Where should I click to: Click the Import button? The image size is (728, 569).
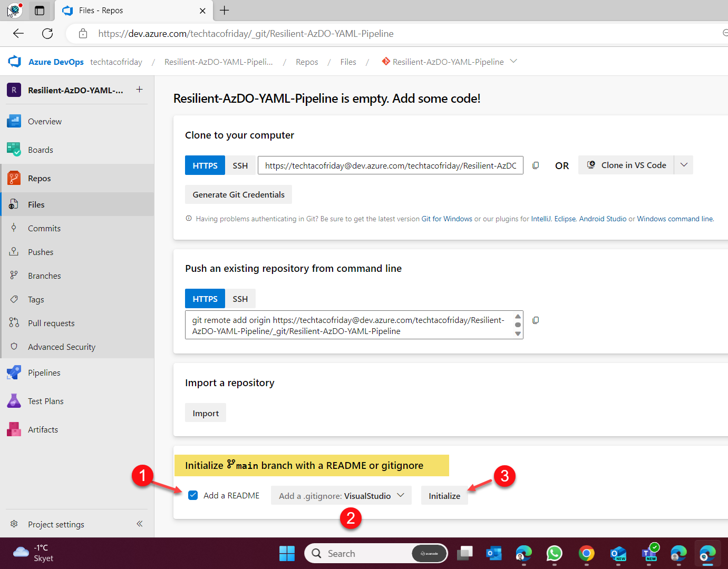click(x=206, y=413)
